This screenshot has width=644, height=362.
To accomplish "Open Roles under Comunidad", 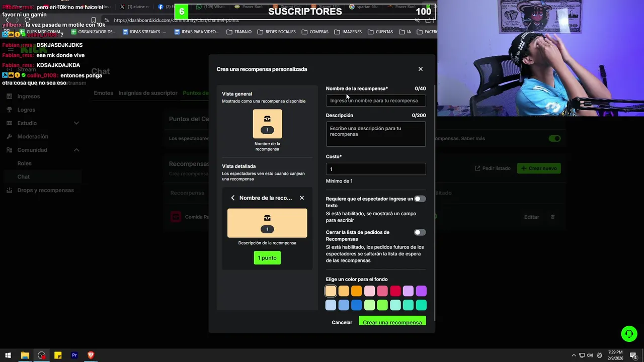I will pos(24,163).
